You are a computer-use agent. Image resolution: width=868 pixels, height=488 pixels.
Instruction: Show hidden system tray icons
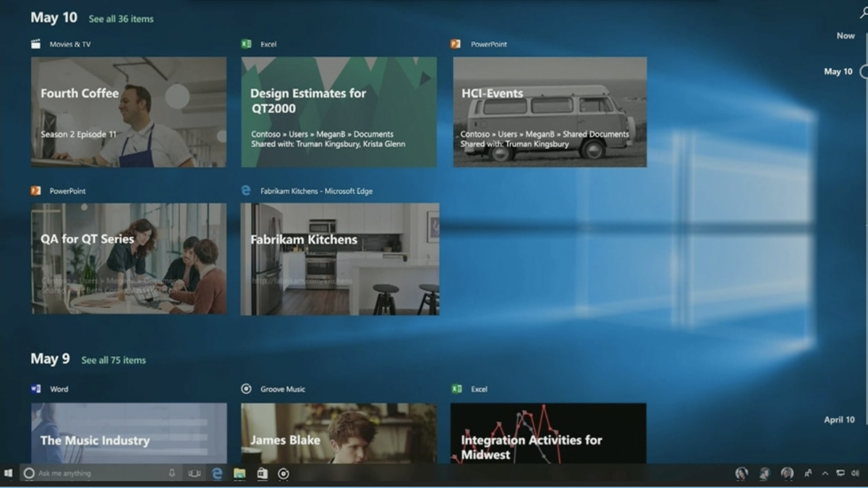[825, 474]
